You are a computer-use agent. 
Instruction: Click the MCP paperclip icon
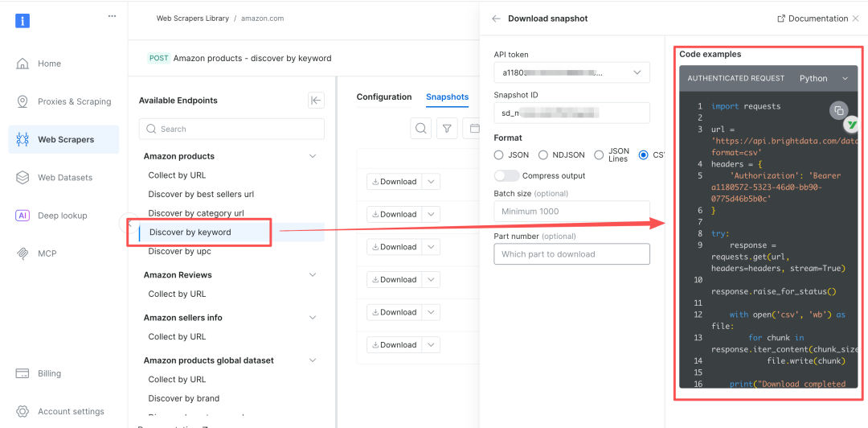point(23,253)
